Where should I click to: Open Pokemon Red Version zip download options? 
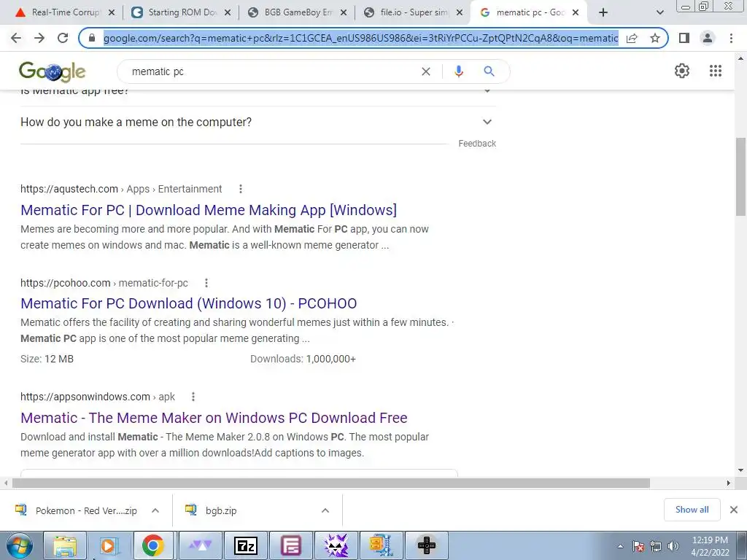(x=155, y=510)
